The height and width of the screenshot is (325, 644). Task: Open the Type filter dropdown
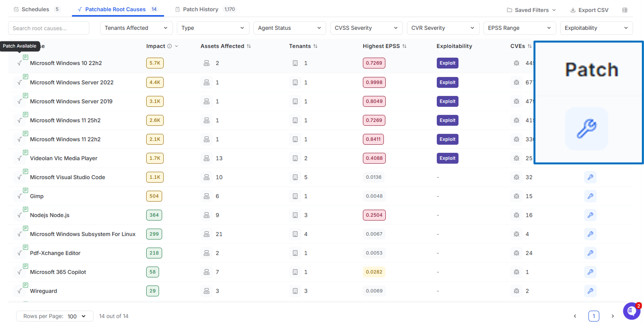tap(213, 28)
